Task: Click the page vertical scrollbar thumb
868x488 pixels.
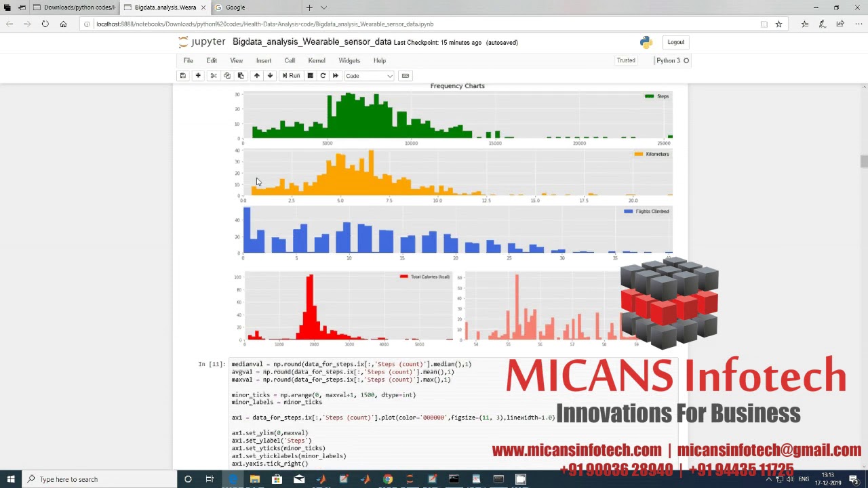Action: pos(864,161)
